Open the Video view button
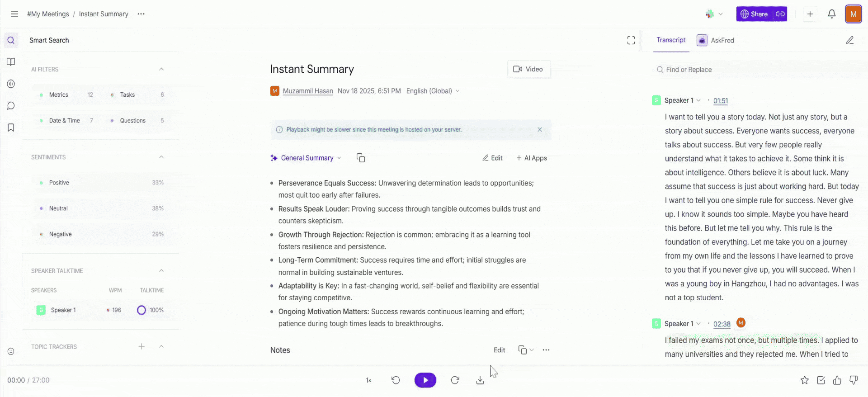Image resolution: width=868 pixels, height=397 pixels. point(528,69)
